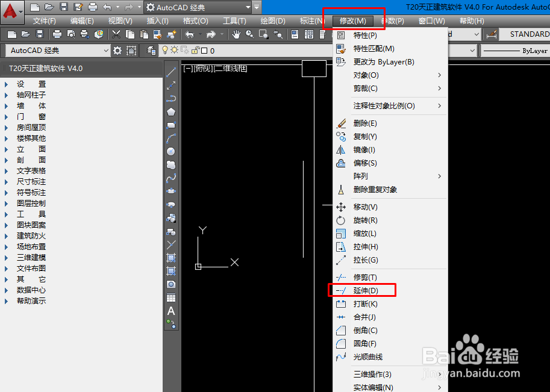Select the Table tool icon
550x392 pixels.
point(171,297)
